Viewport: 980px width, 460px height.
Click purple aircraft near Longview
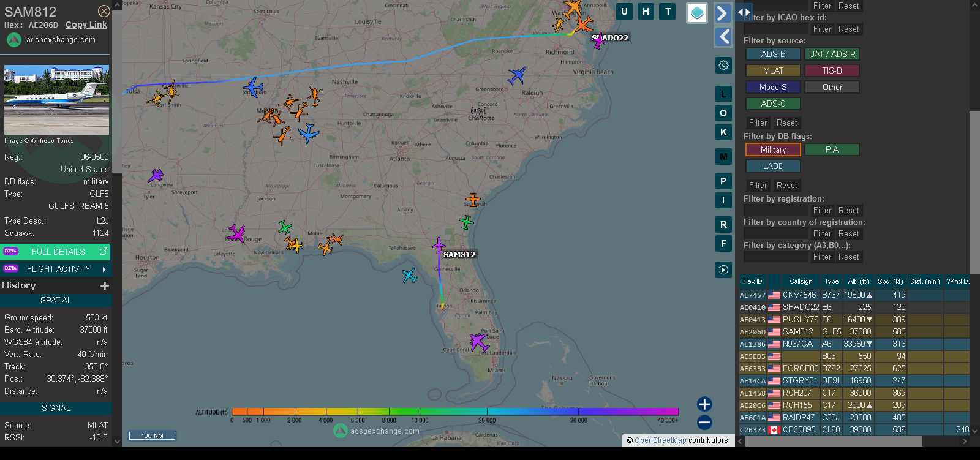point(156,176)
